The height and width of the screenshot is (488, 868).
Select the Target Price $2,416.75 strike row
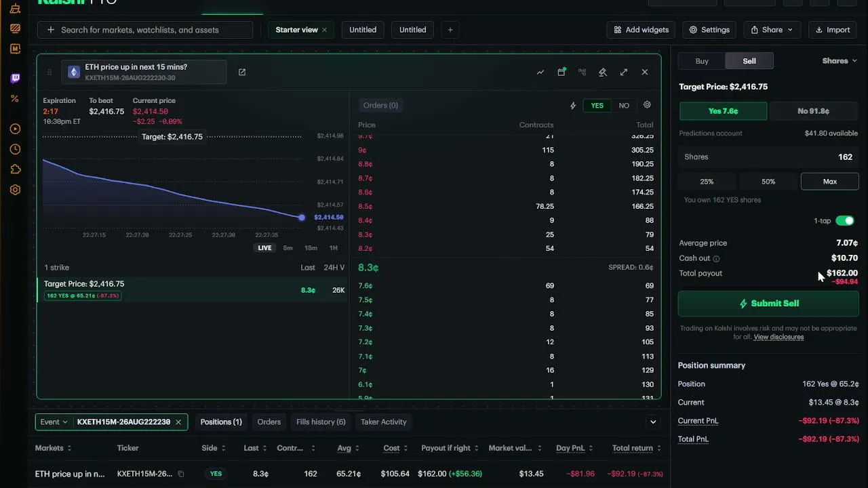(x=193, y=289)
